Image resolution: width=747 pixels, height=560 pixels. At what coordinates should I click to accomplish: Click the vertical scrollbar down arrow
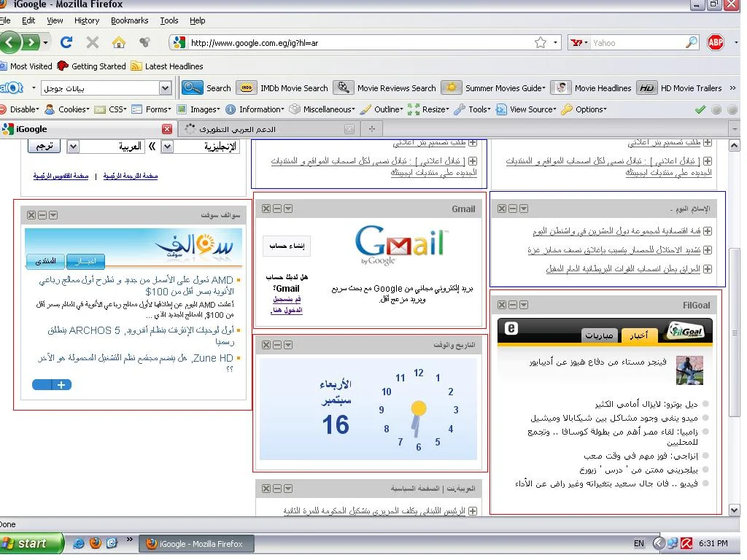(x=734, y=510)
